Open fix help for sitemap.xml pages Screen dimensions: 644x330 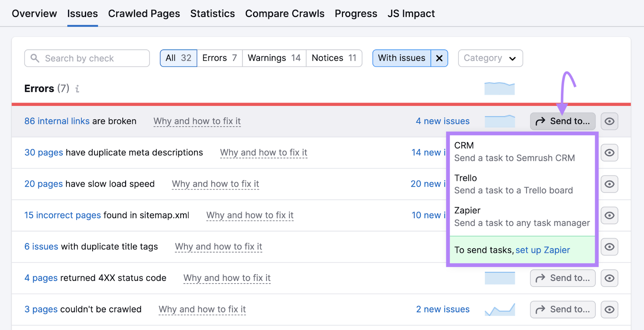coord(250,215)
